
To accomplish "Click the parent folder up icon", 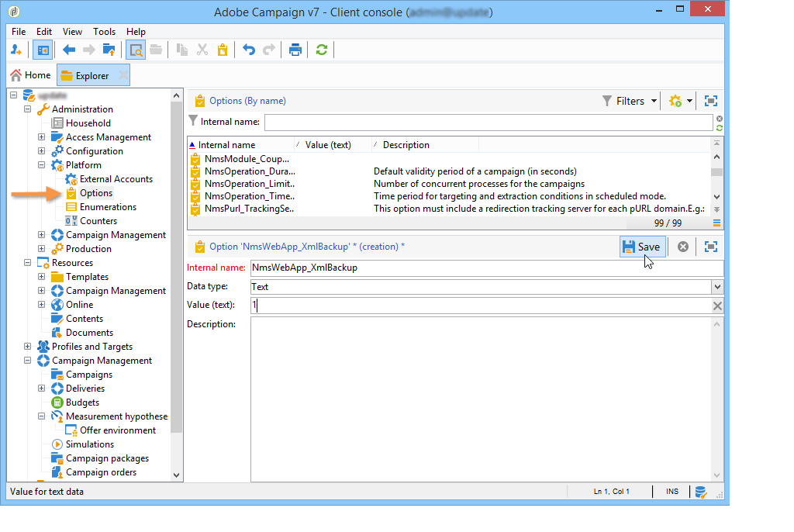I will tap(109, 50).
